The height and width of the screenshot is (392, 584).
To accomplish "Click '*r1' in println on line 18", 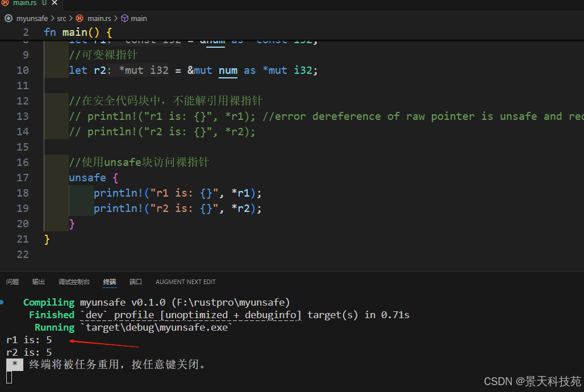I will tap(240, 193).
